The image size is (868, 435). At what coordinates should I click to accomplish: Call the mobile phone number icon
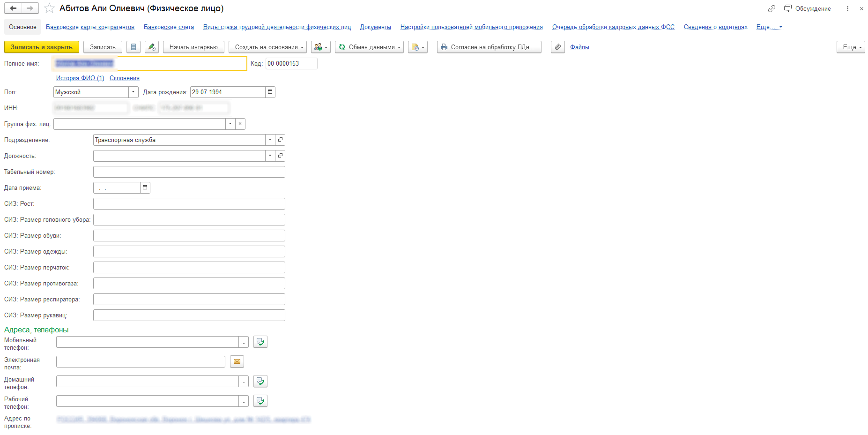click(x=260, y=342)
